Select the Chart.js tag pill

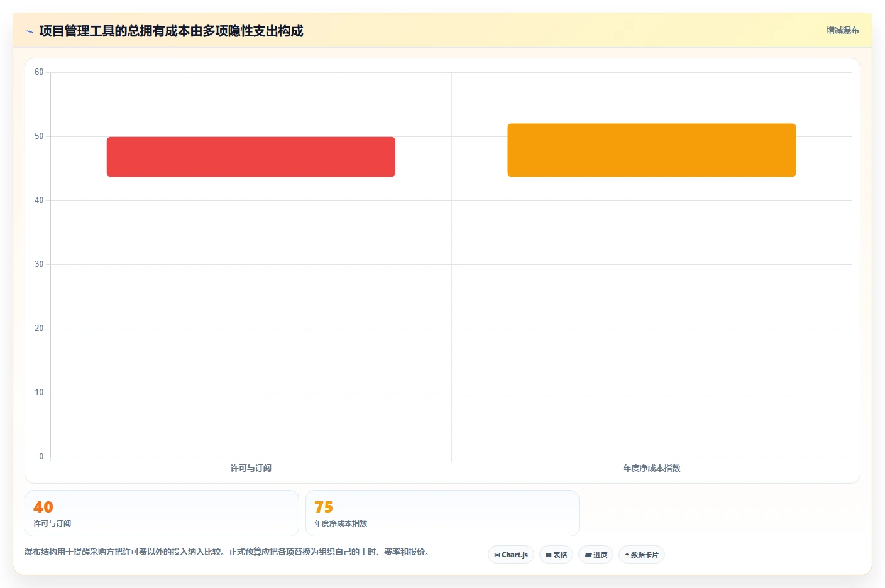511,555
